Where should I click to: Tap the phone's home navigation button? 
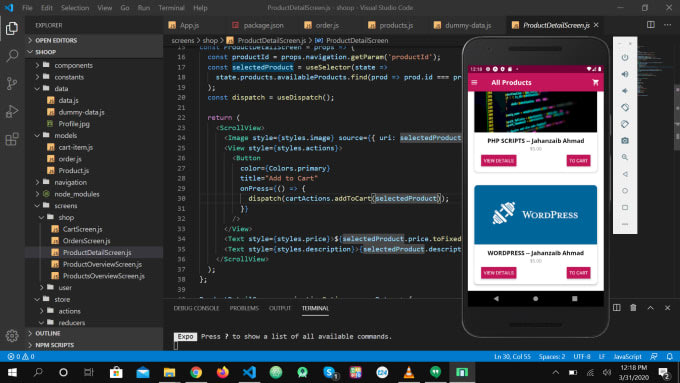point(536,298)
